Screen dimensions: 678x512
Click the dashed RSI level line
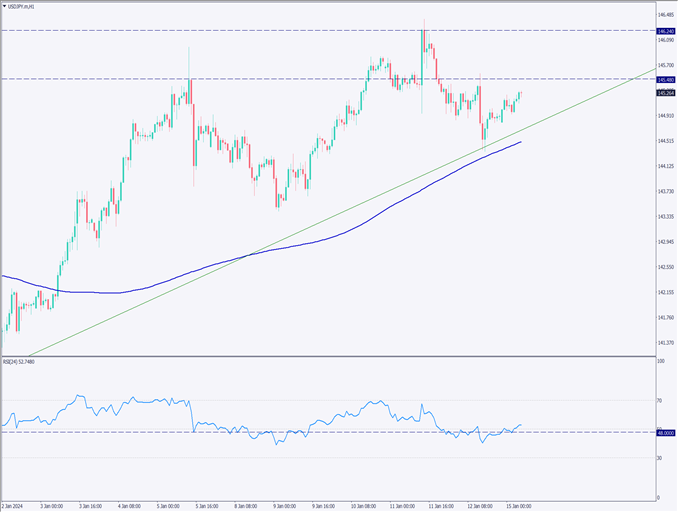coord(300,432)
